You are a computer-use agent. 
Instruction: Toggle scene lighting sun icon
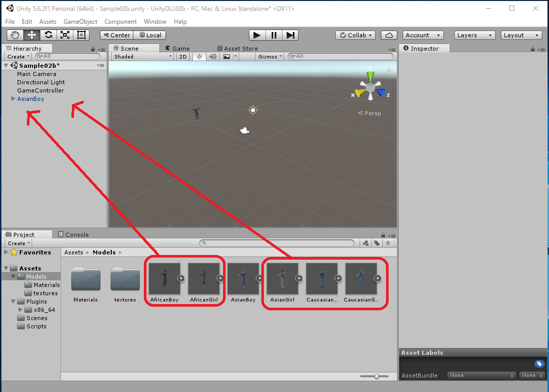point(199,56)
